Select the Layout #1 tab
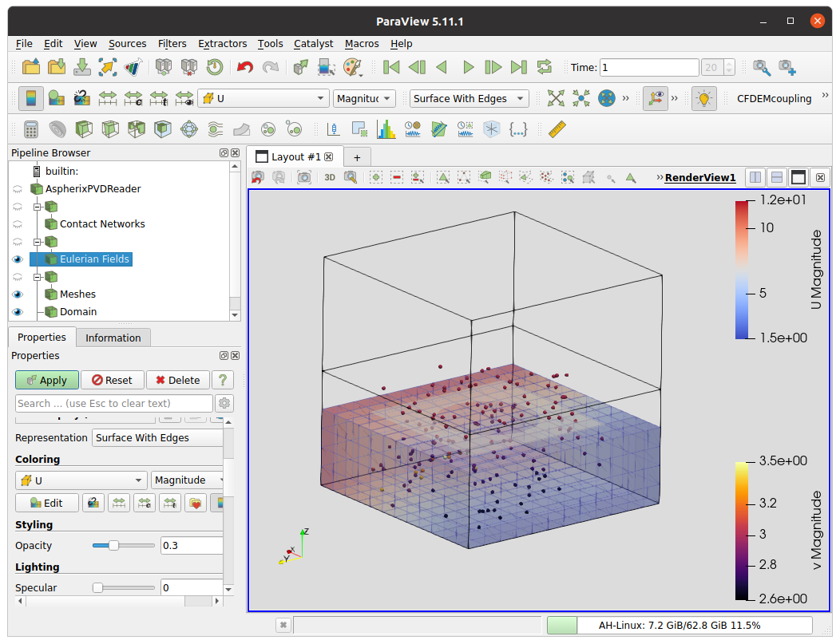 click(x=295, y=157)
